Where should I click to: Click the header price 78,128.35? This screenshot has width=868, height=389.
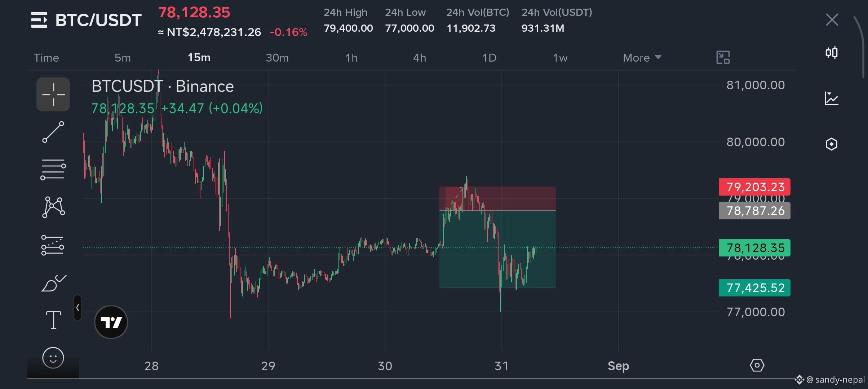194,13
